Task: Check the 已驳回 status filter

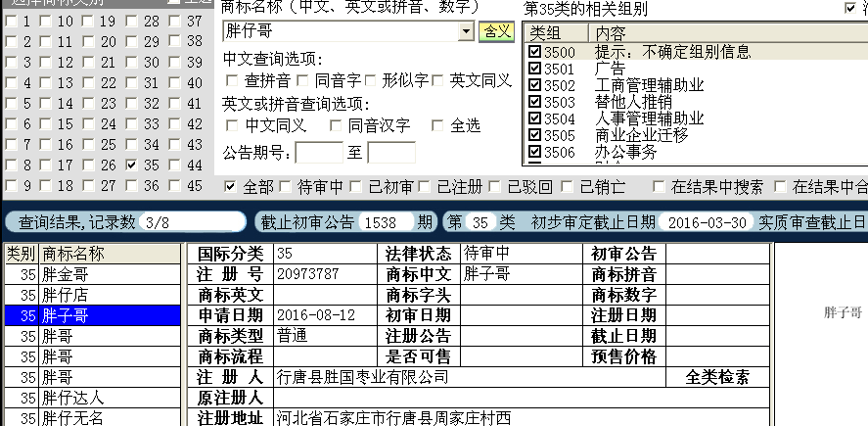Action: click(495, 187)
